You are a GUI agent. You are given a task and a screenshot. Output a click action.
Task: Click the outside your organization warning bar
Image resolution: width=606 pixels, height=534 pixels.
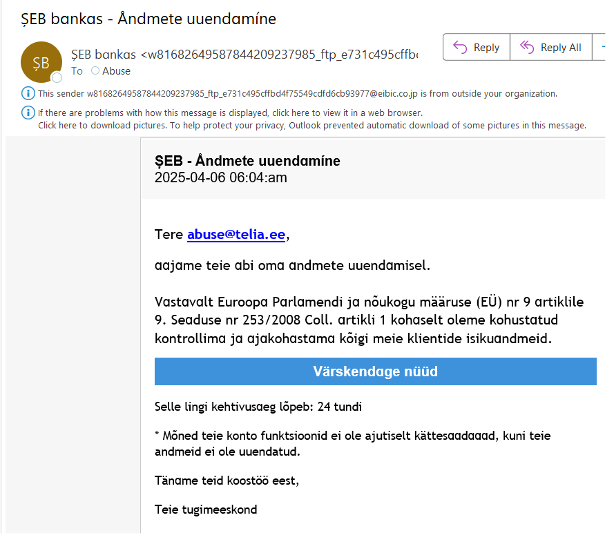pos(298,93)
